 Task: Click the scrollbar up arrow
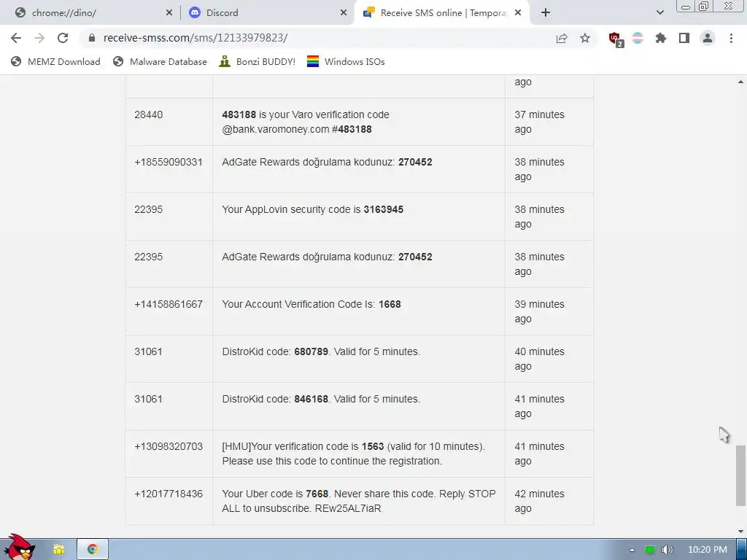click(x=740, y=82)
